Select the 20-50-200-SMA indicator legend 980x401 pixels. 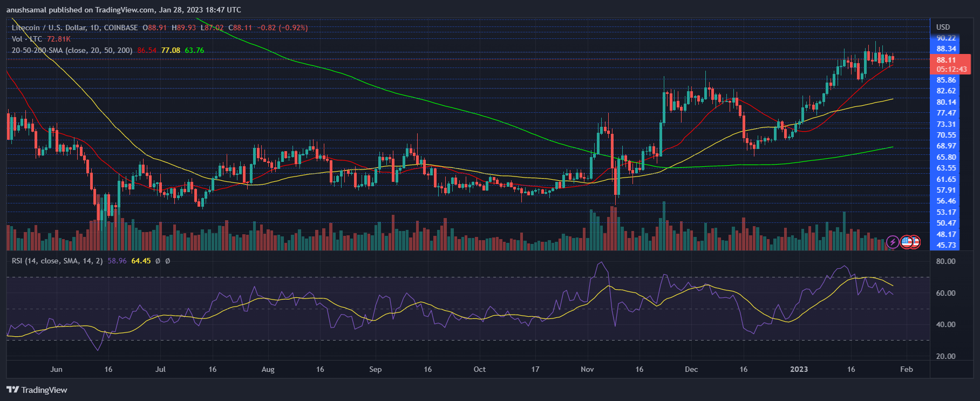click(x=72, y=50)
